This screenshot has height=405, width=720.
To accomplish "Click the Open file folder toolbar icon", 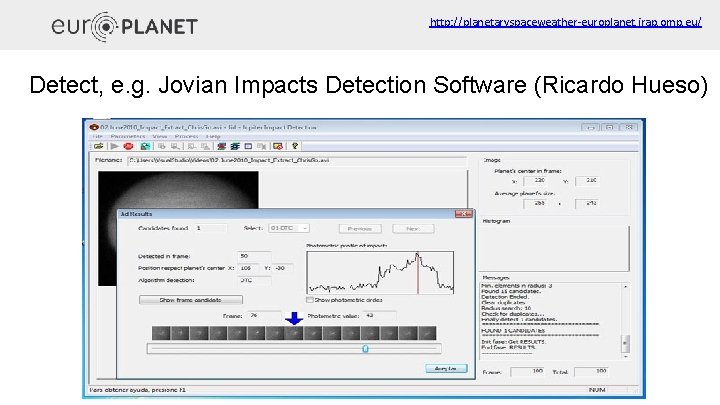I will [x=98, y=146].
